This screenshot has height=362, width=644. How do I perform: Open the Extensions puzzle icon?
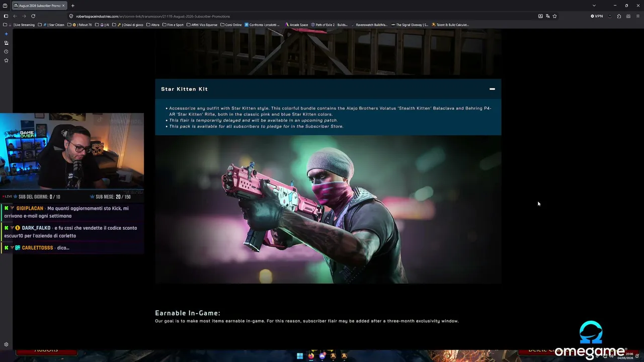(x=619, y=16)
